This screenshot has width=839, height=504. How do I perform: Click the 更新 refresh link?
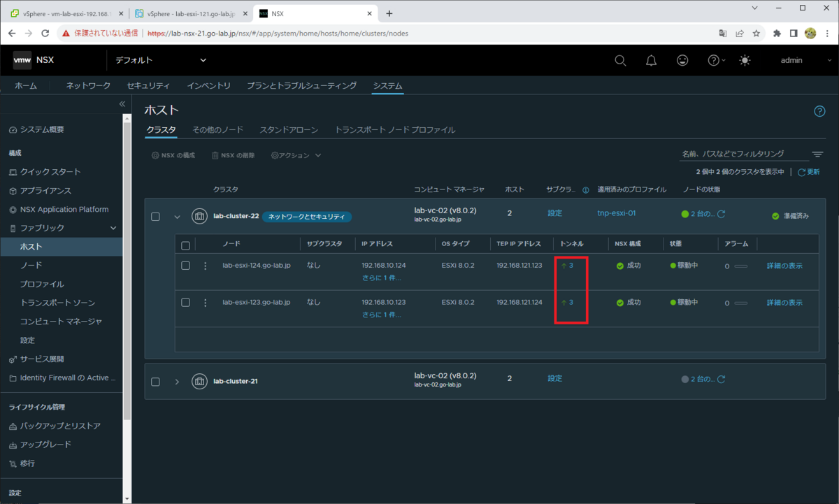[x=808, y=172]
